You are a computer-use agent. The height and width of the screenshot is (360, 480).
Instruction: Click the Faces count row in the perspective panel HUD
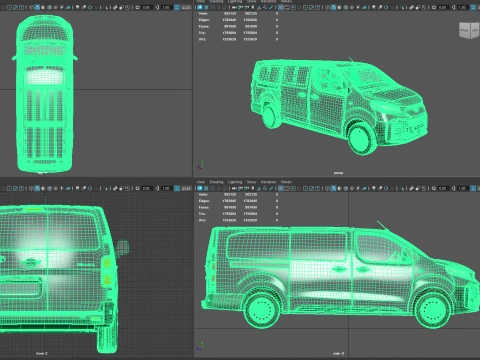pos(238,26)
